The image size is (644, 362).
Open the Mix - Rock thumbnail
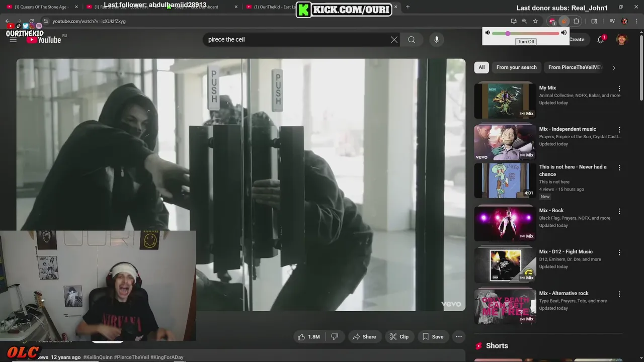tap(505, 223)
